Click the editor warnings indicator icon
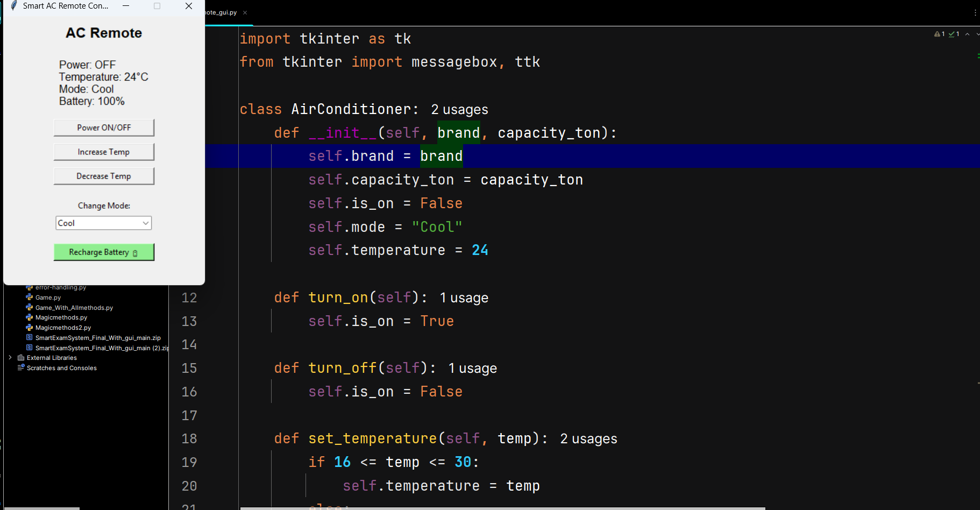 pyautogui.click(x=938, y=34)
